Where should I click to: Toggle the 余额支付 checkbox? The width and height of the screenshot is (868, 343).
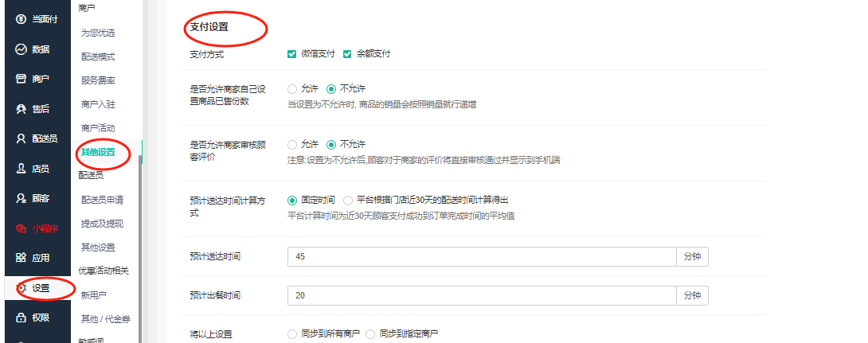point(347,54)
